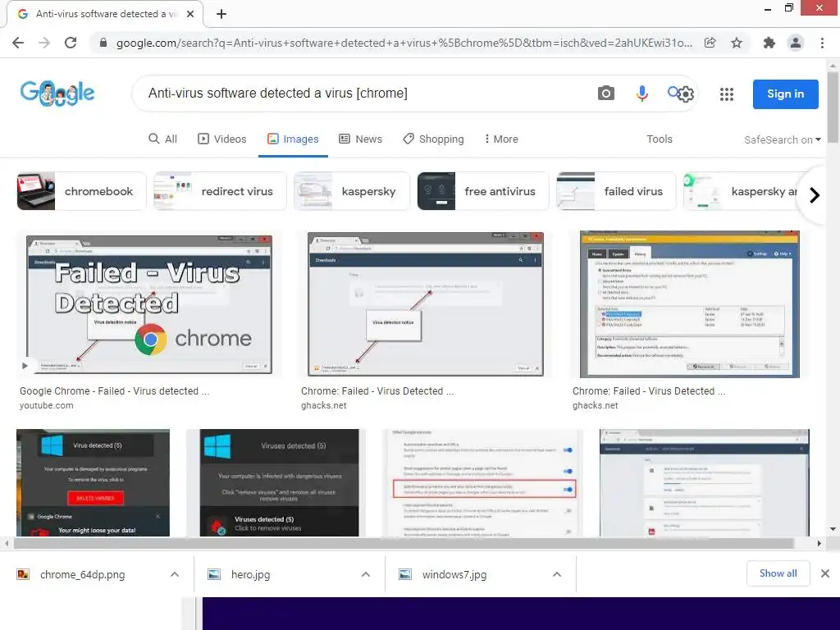This screenshot has height=630, width=840.
Task: Open the Chrome three-dot menu
Action: pyautogui.click(x=822, y=43)
